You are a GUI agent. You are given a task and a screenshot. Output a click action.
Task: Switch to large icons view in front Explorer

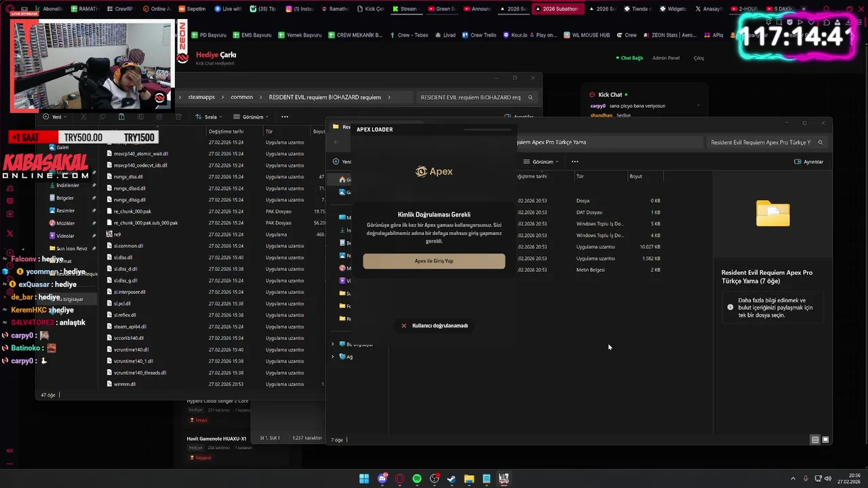coord(825,440)
